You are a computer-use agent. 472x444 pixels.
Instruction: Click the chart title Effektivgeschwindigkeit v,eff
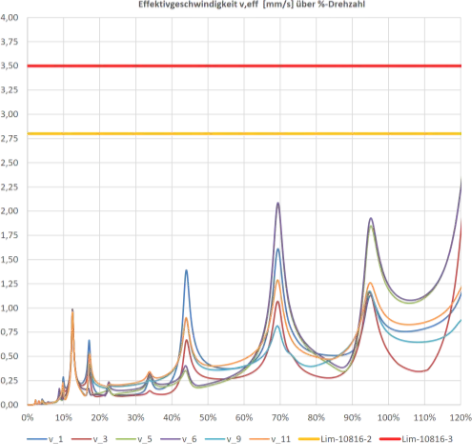pyautogui.click(x=252, y=4)
